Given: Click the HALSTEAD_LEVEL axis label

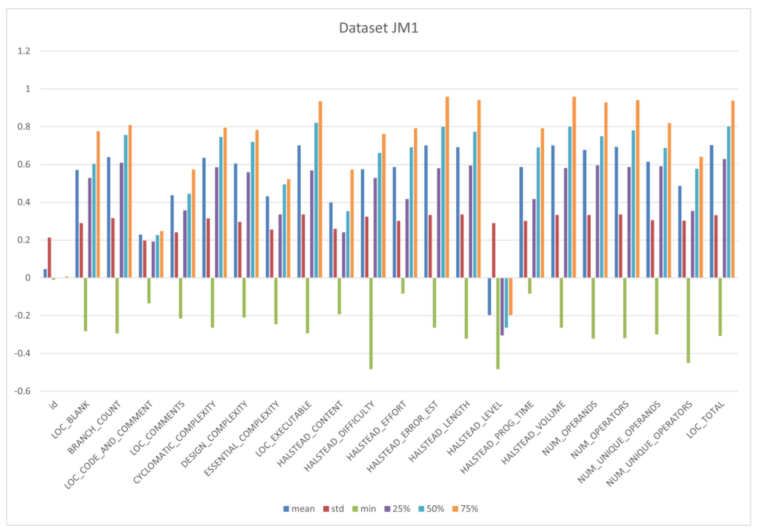Looking at the screenshot, I should tap(475, 428).
